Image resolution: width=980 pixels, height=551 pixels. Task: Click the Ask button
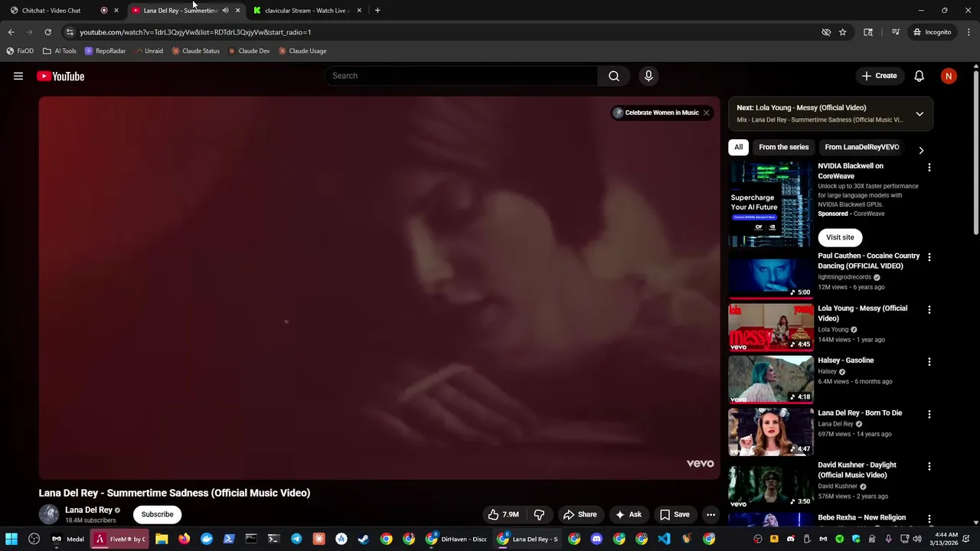coord(628,514)
